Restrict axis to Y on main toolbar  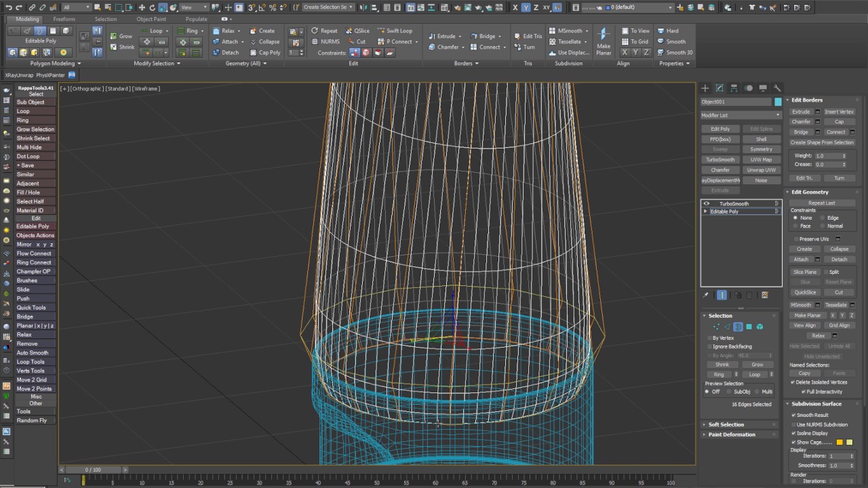point(526,7)
